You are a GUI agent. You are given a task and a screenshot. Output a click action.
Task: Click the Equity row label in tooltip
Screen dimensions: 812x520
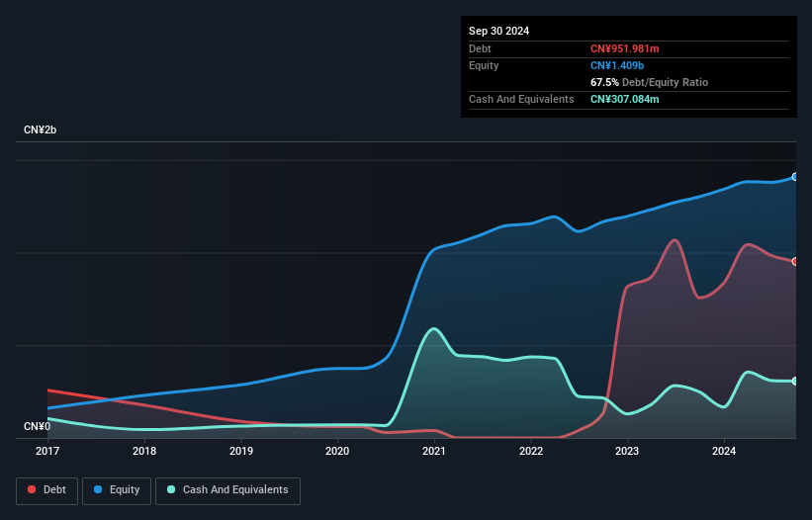coord(484,65)
